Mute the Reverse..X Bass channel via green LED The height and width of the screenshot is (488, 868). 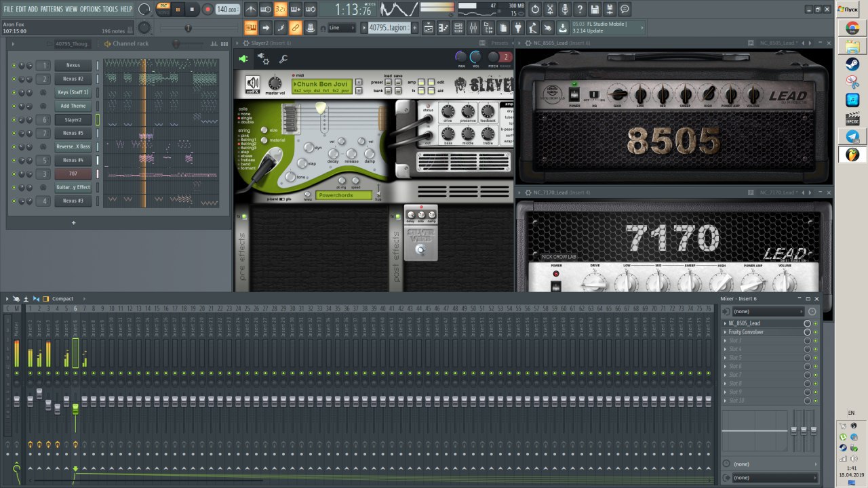14,147
